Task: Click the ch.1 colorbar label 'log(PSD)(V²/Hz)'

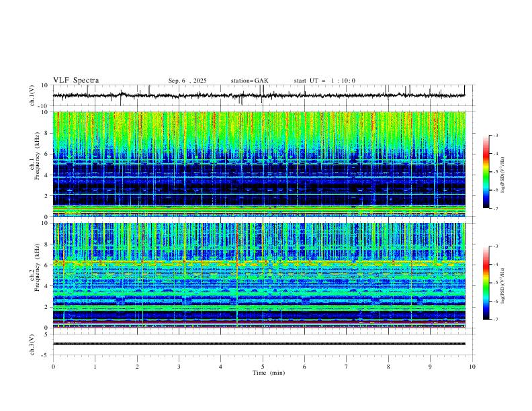Action: click(x=503, y=175)
